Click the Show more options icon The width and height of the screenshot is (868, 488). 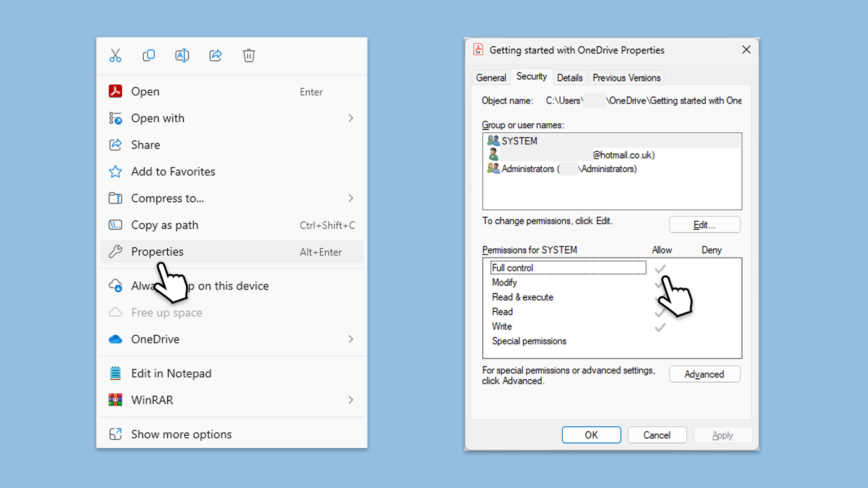pyautogui.click(x=115, y=434)
